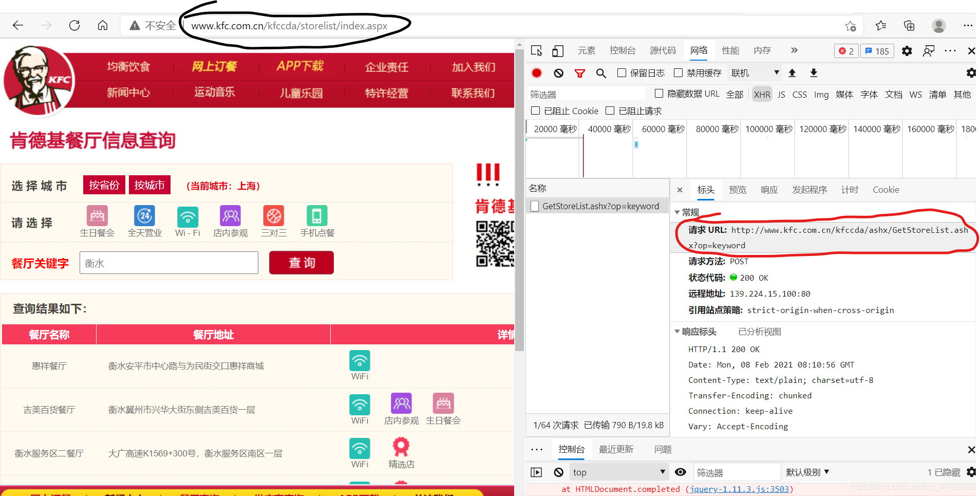The height and width of the screenshot is (496, 980).
Task: Click the 60000 毫秒 timeline marker
Action: [663, 129]
